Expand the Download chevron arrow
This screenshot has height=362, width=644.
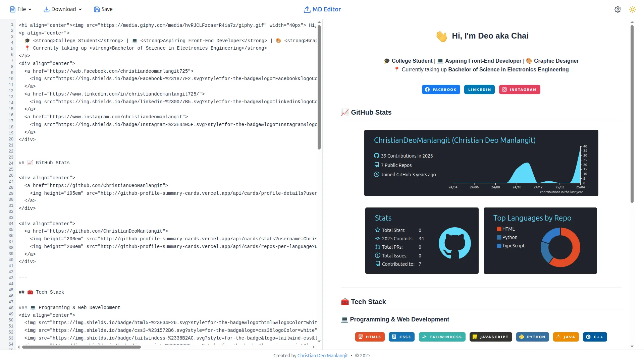(80, 9)
